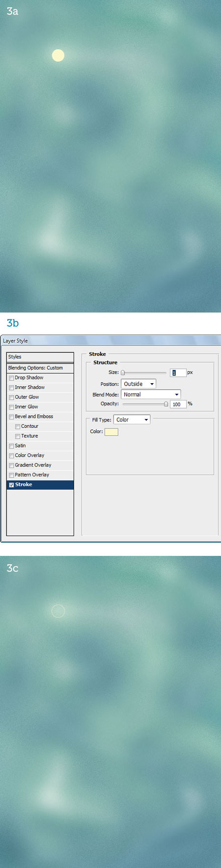Check the Pattern Overlay checkbox

click(x=11, y=475)
